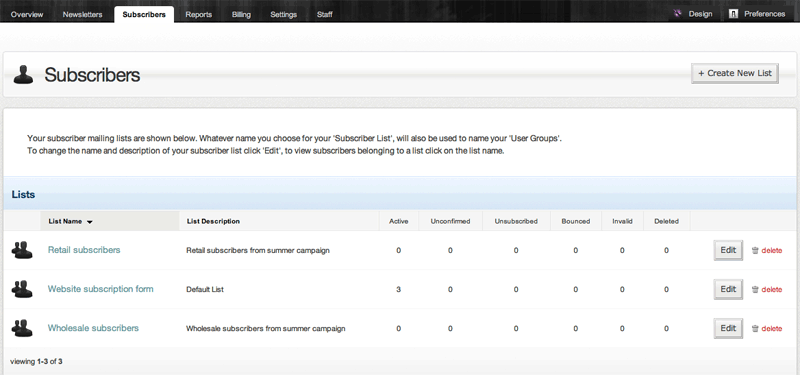The width and height of the screenshot is (800, 375).
Task: Click the List Description column header
Action: [213, 221]
